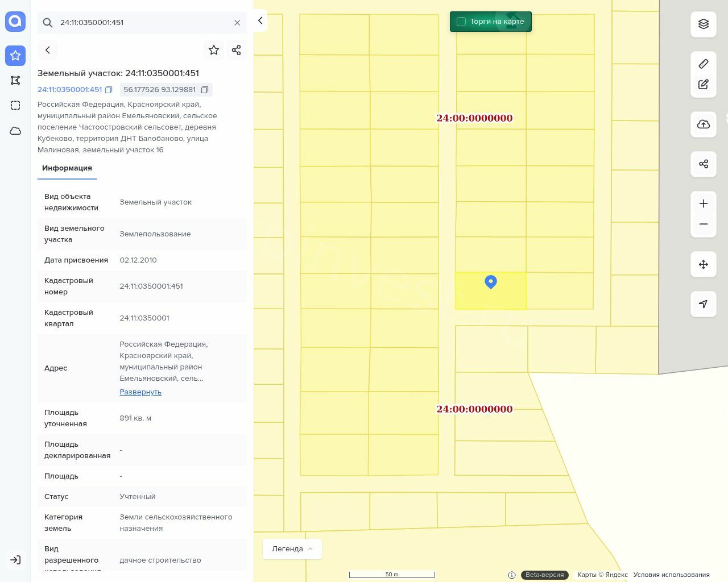Copy coordinates 56.177526 93.129881
Viewport: 728px width, 582px height.
tap(205, 90)
